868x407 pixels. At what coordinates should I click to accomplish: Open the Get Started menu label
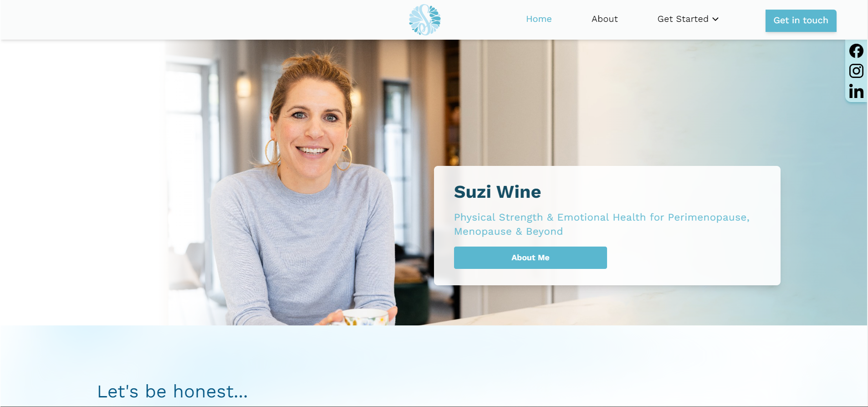tap(683, 19)
